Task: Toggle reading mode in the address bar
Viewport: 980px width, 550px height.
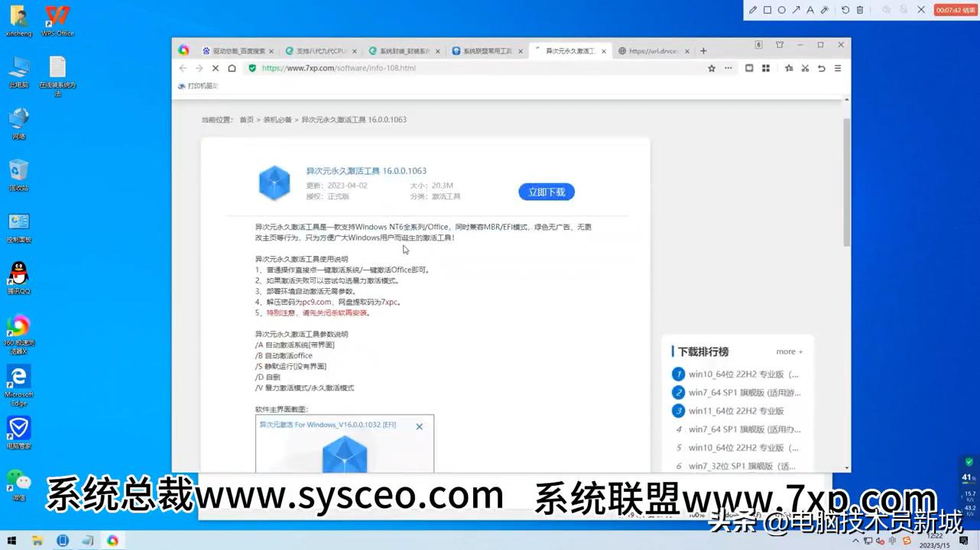Action: click(749, 68)
